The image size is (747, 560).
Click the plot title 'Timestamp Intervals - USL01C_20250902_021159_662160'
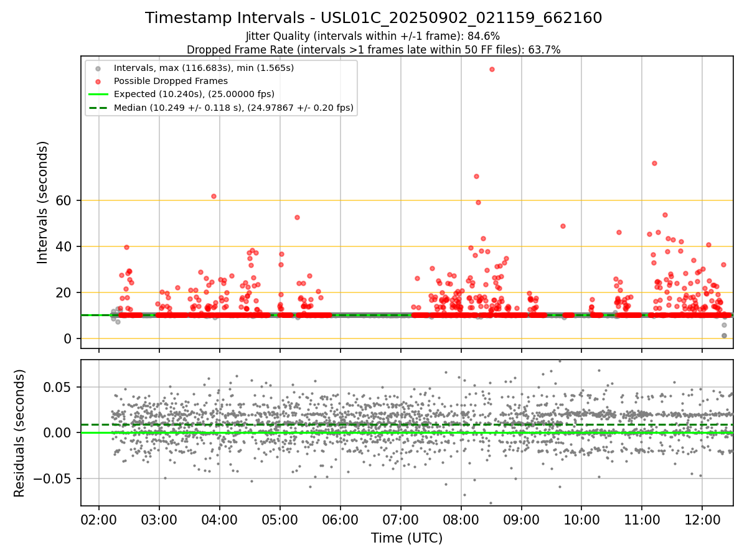(374, 18)
